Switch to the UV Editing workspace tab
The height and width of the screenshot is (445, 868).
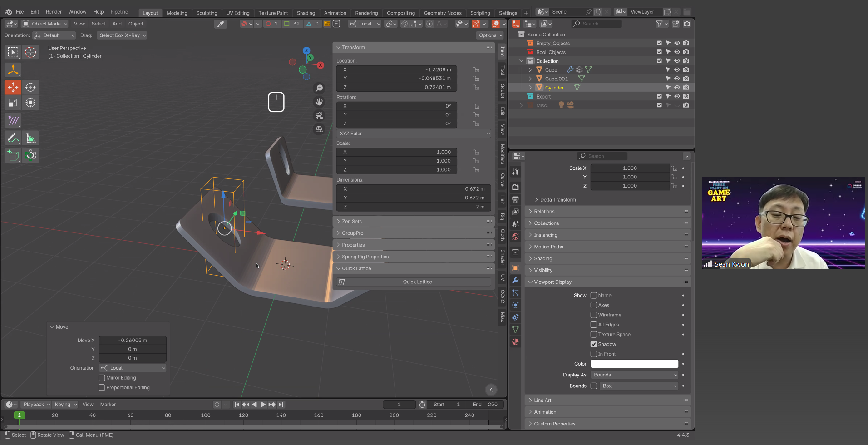pos(238,13)
